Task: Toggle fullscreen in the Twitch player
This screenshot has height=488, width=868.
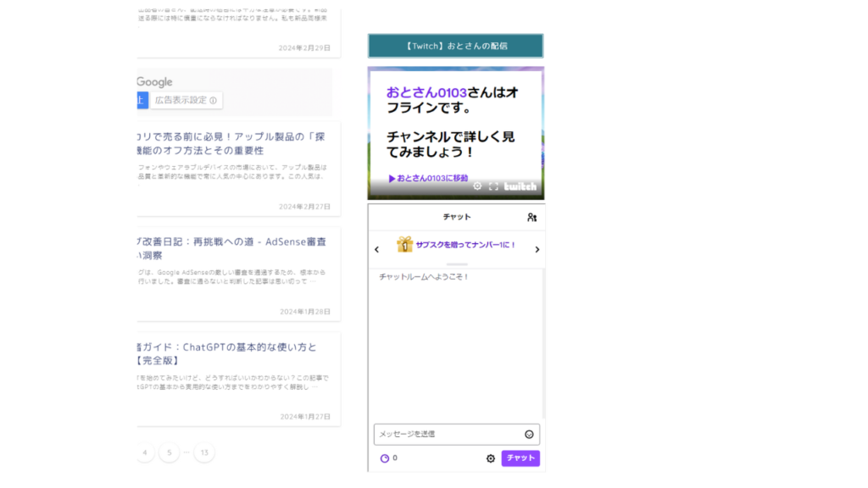Action: coord(493,186)
